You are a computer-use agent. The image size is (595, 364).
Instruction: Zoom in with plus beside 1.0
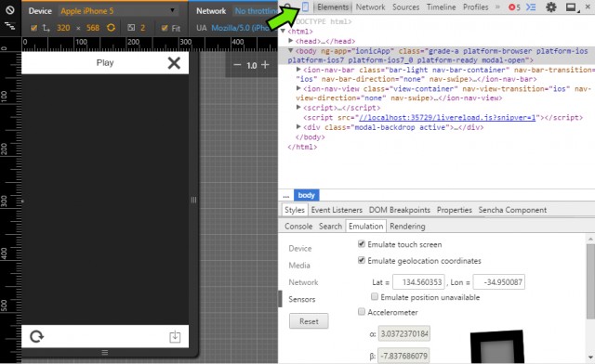tap(265, 65)
